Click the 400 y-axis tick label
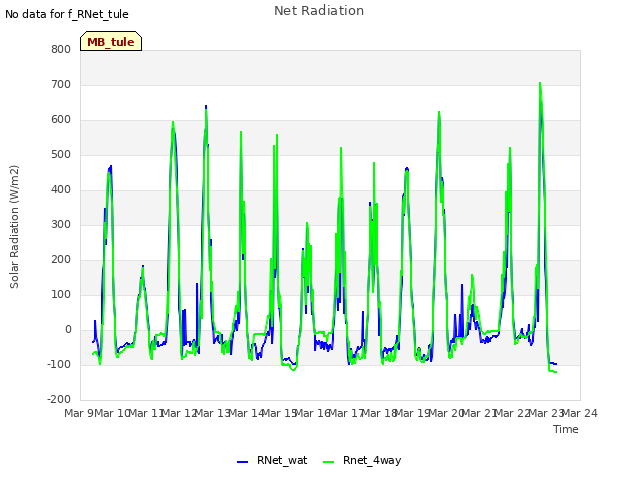Screen dimensions: 640x480 61,189
